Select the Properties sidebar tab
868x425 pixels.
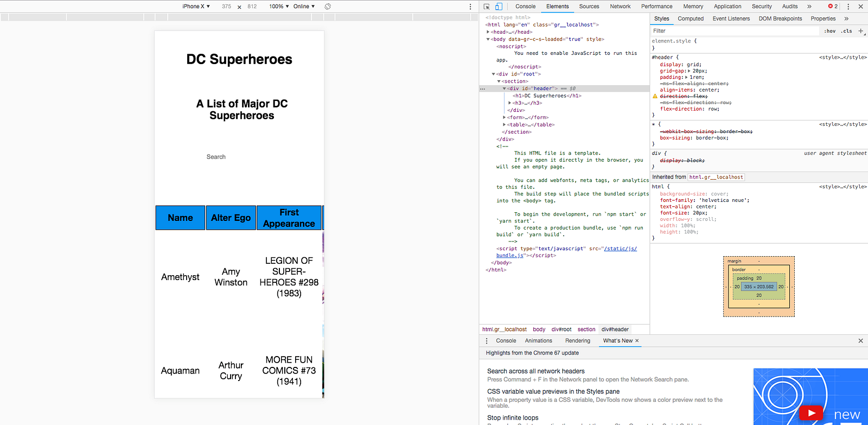point(823,18)
